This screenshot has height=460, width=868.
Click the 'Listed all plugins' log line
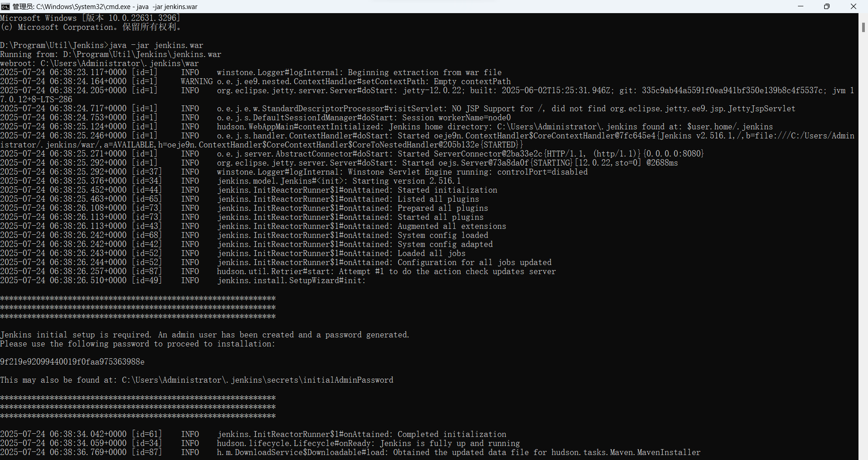tap(240, 199)
